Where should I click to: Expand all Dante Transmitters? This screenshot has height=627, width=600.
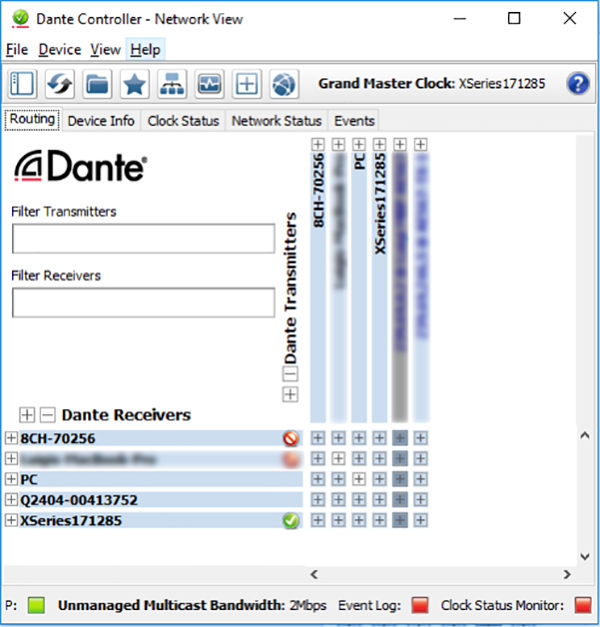point(290,395)
